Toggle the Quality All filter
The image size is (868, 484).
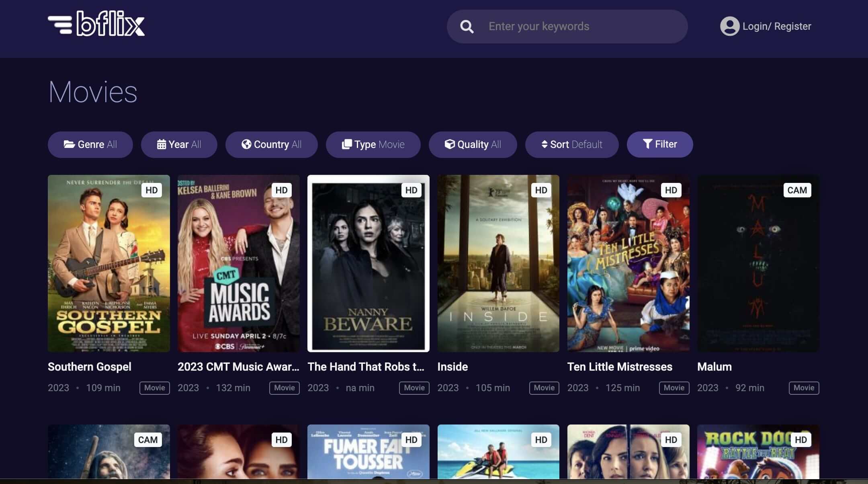[473, 144]
